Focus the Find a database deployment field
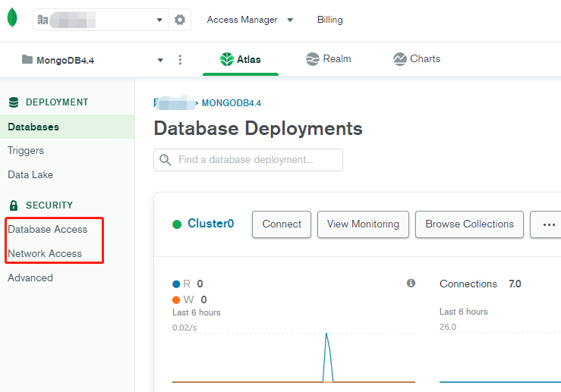 point(255,160)
